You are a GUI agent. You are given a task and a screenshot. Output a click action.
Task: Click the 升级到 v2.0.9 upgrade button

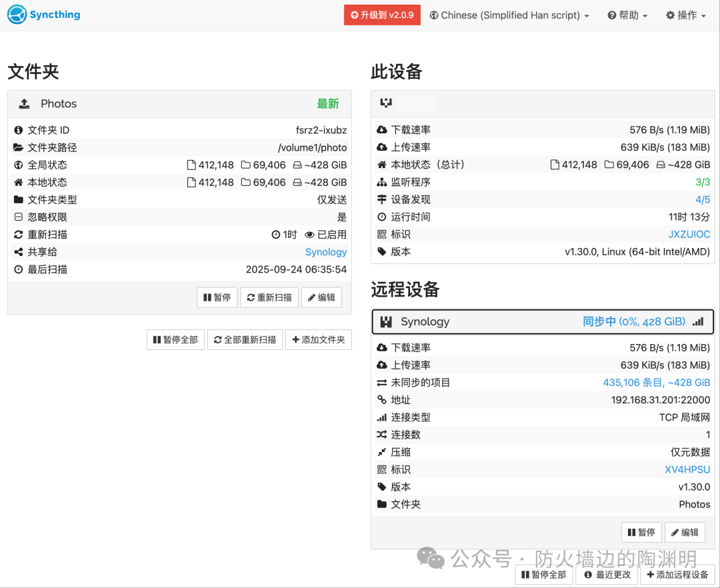(382, 15)
